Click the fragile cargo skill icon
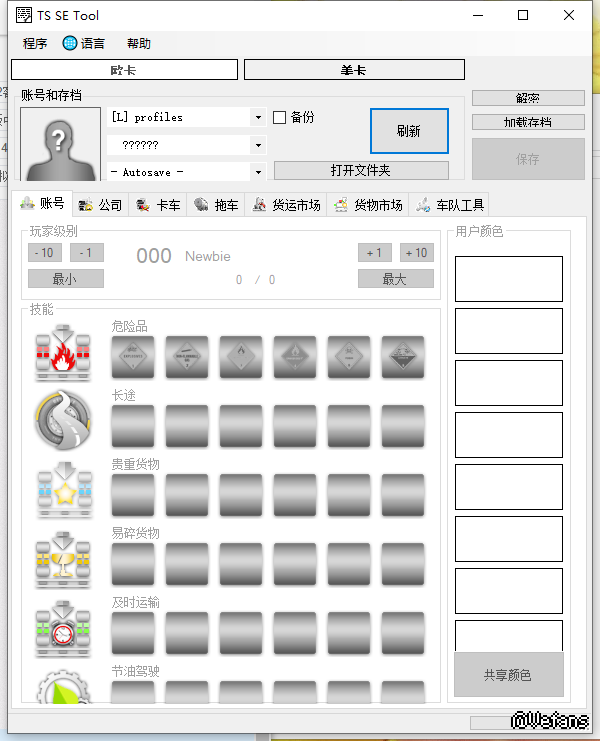The height and width of the screenshot is (741, 600). pos(63,557)
